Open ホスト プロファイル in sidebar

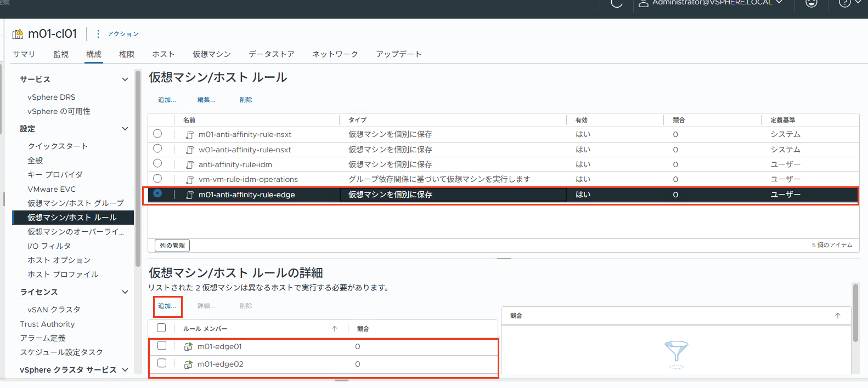63,275
